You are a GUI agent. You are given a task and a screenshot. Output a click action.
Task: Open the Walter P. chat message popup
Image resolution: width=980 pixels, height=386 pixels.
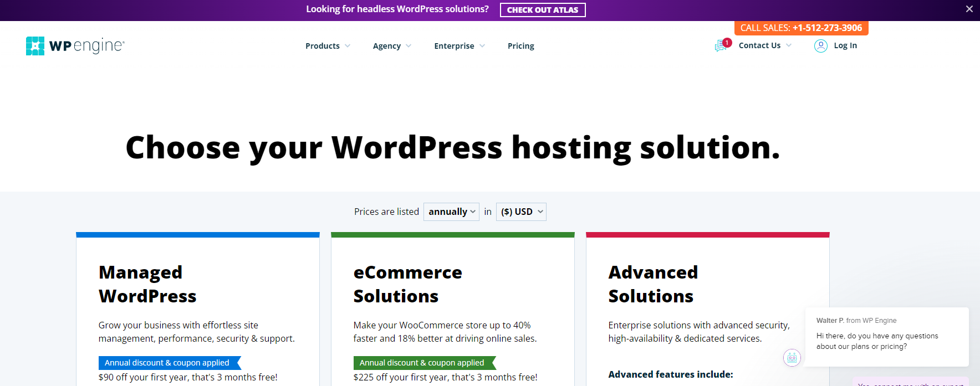pyautogui.click(x=887, y=337)
